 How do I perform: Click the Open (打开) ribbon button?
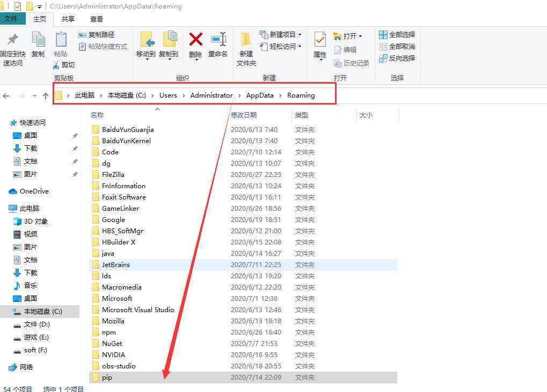tap(348, 36)
